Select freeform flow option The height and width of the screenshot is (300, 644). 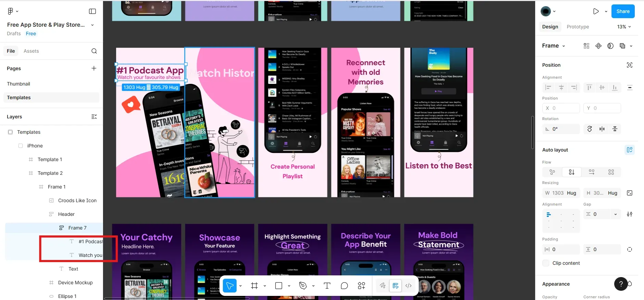pos(552,172)
